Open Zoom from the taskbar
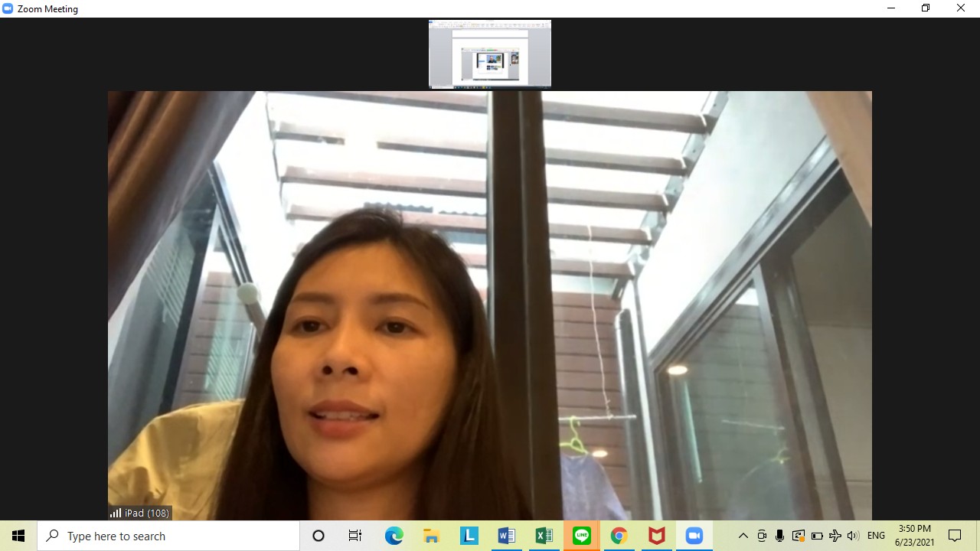Image resolution: width=980 pixels, height=551 pixels. [x=694, y=536]
